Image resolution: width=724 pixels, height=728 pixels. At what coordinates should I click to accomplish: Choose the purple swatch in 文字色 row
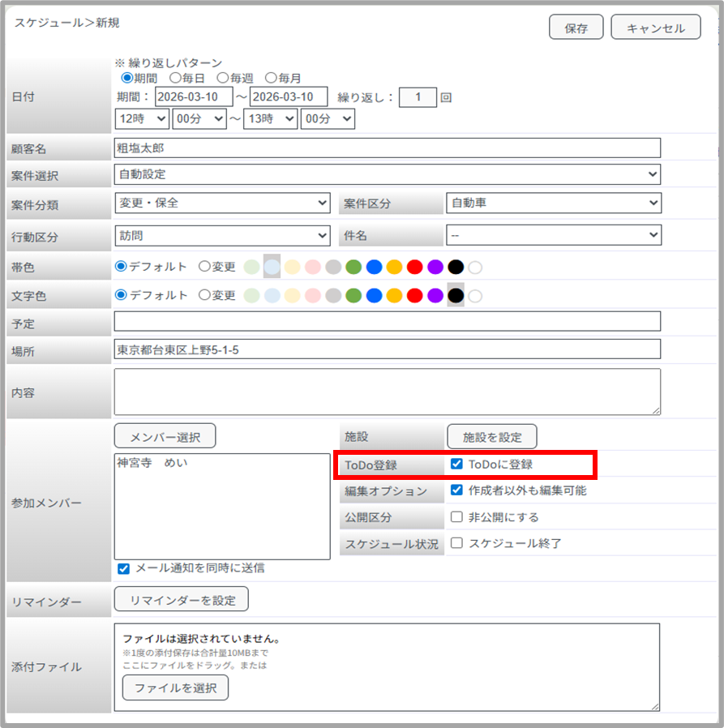pyautogui.click(x=435, y=296)
